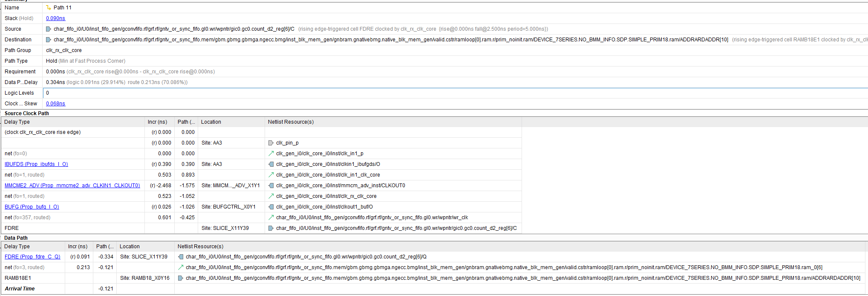Image resolution: width=868 pixels, height=296 pixels.
Task: Open the Slack hold value 0.090ns link
Action: [55, 18]
